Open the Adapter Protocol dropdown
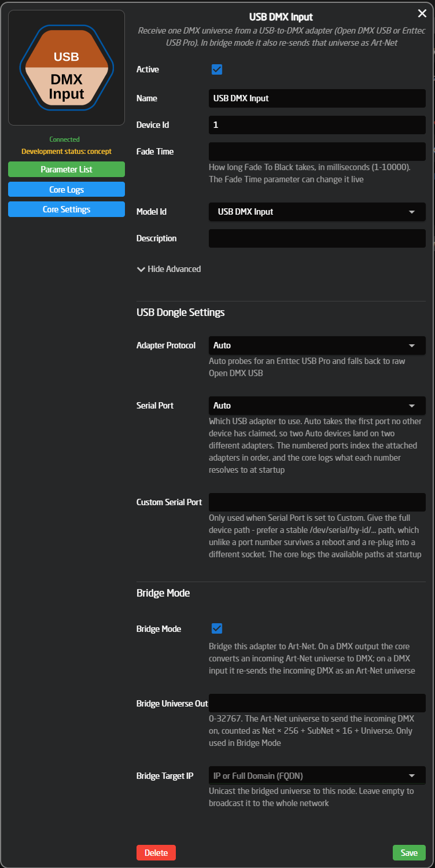This screenshot has width=435, height=868. pyautogui.click(x=317, y=345)
